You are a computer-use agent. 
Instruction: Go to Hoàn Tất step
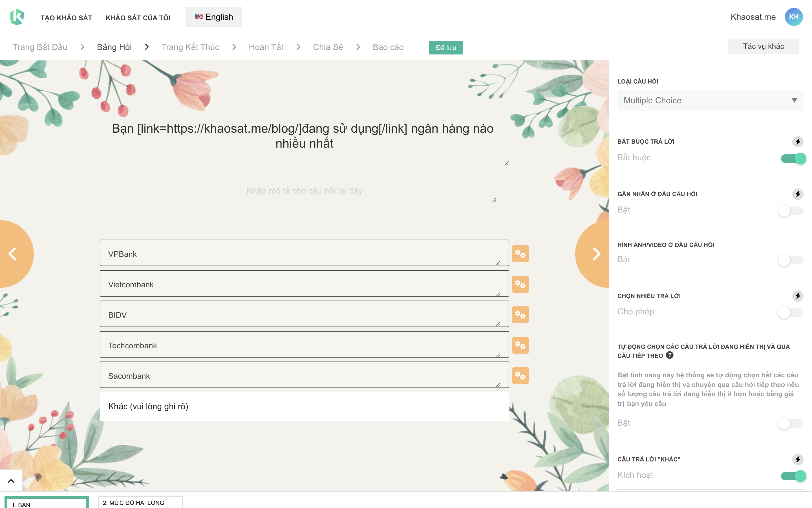266,47
